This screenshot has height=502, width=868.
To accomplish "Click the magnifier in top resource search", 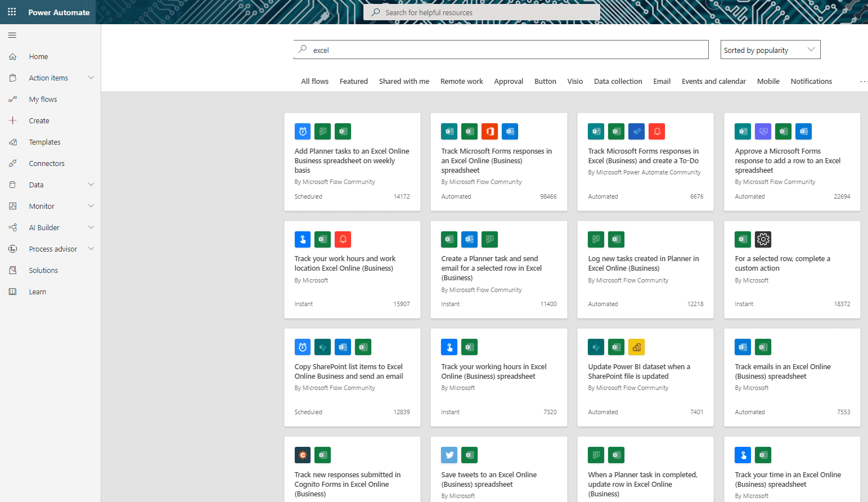I will 376,12.
